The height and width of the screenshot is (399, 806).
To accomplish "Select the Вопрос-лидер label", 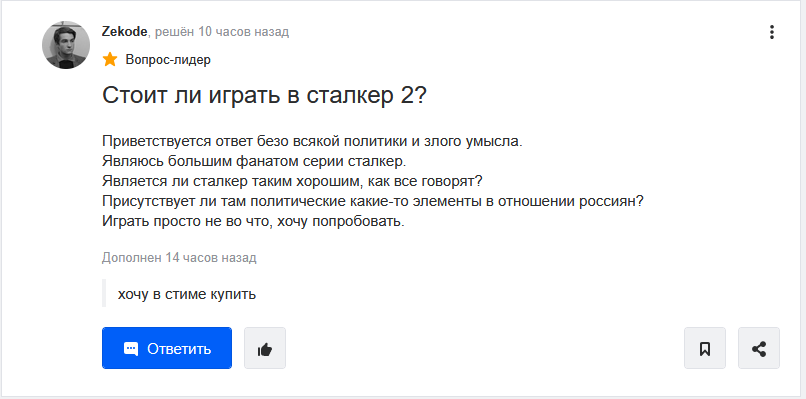I will [168, 60].
